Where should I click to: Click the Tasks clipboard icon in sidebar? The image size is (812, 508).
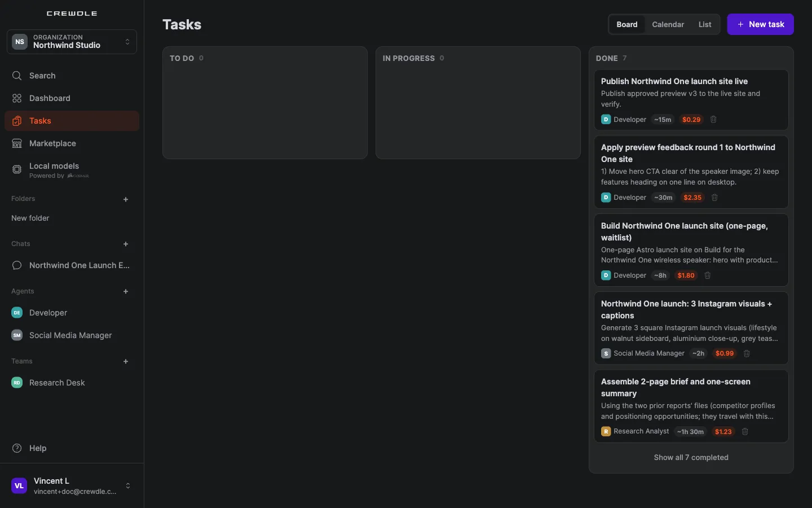pos(17,121)
